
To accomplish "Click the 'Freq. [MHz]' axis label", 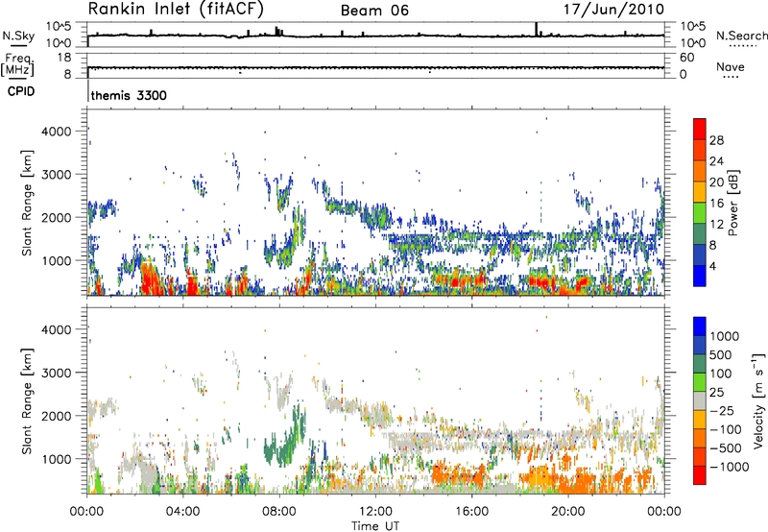I will point(17,65).
